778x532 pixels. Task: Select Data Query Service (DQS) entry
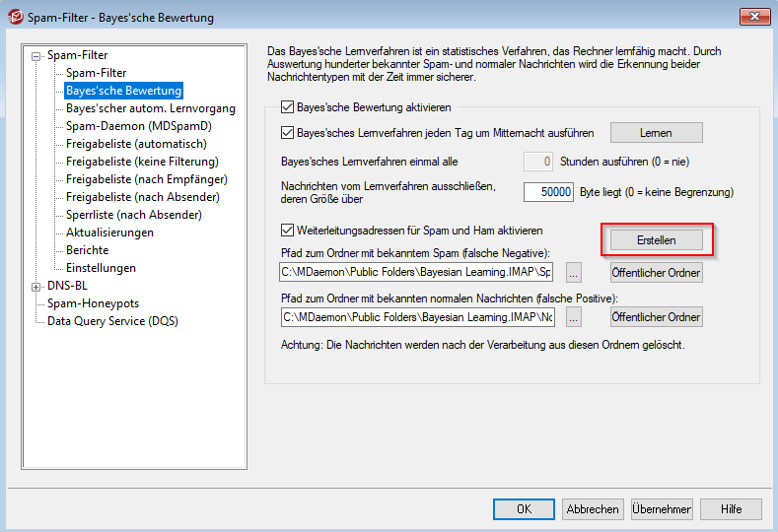pyautogui.click(x=111, y=321)
